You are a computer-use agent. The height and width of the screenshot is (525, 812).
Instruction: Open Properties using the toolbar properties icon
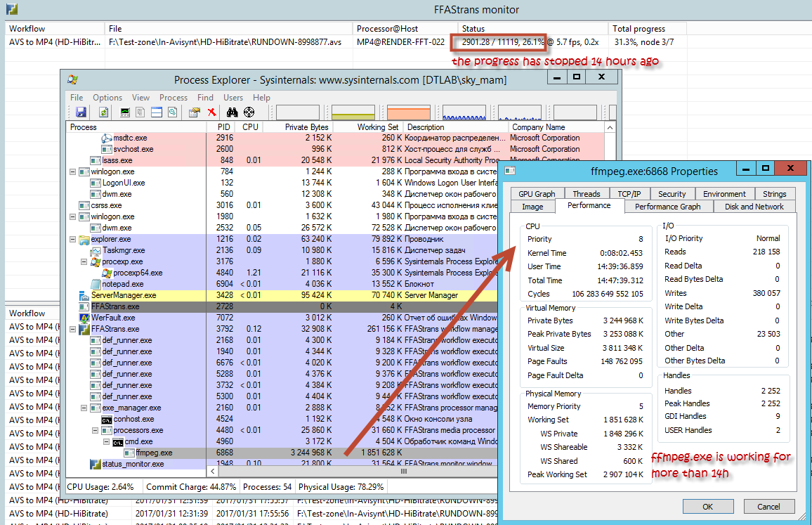coord(195,112)
